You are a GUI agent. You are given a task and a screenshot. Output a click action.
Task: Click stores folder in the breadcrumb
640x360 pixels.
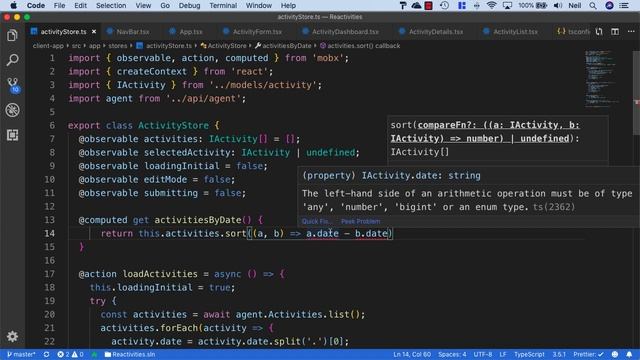(118, 46)
